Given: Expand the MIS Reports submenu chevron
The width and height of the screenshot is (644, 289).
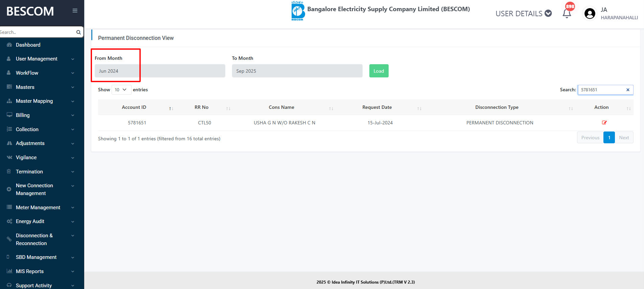Looking at the screenshot, I should (x=73, y=271).
